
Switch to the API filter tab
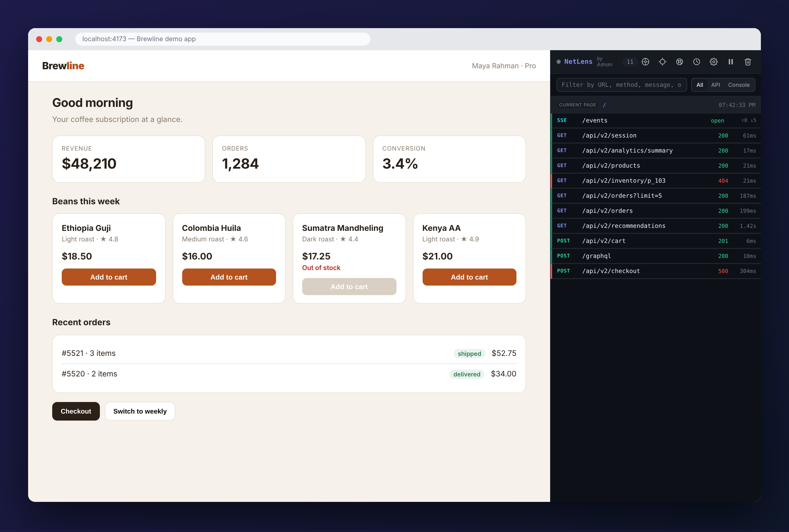[x=715, y=85]
